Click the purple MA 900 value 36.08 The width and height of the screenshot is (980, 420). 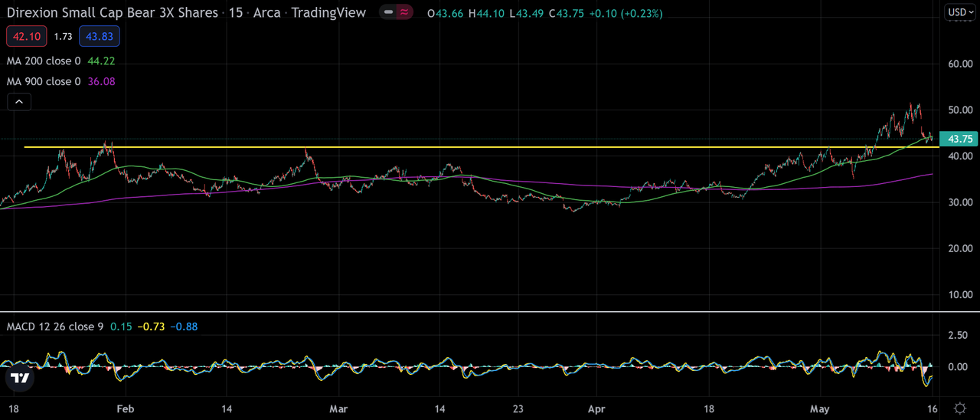102,81
